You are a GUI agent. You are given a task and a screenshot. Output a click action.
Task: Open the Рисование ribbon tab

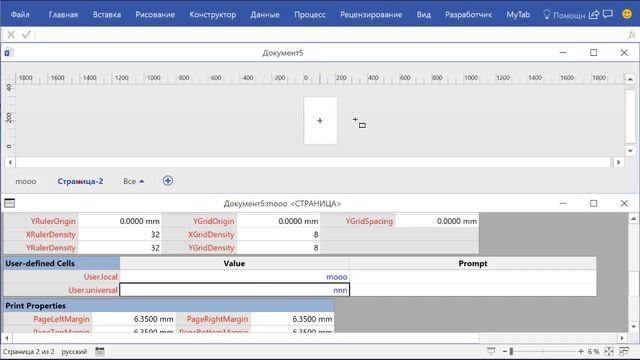(x=155, y=15)
